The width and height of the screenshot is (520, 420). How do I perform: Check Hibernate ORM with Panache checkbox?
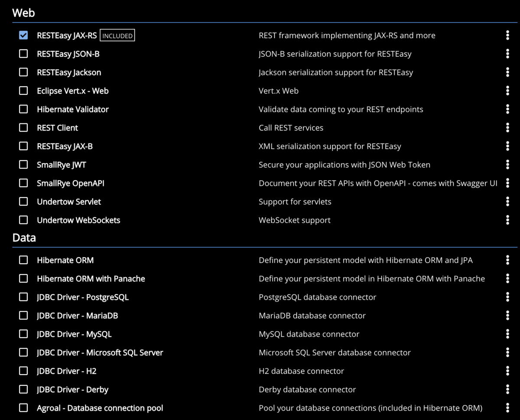coord(23,278)
